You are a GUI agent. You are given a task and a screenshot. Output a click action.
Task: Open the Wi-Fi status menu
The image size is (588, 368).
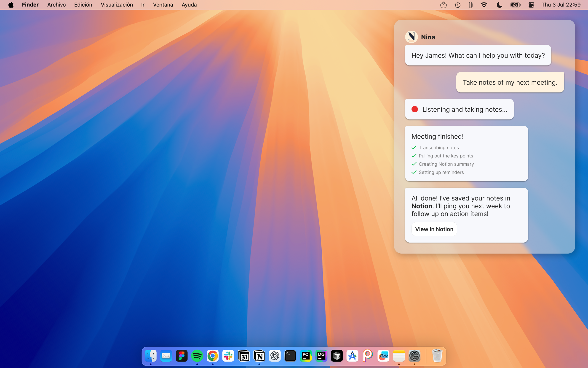tap(484, 5)
